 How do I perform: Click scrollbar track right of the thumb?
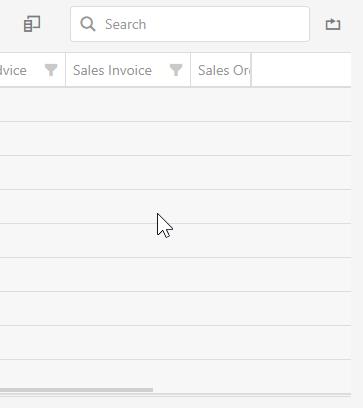click(252, 390)
